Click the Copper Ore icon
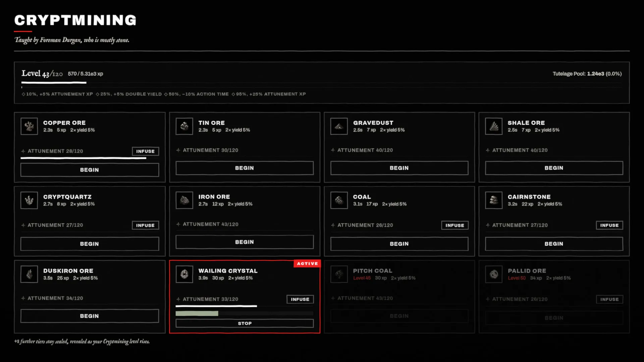The image size is (644, 362). (x=29, y=126)
